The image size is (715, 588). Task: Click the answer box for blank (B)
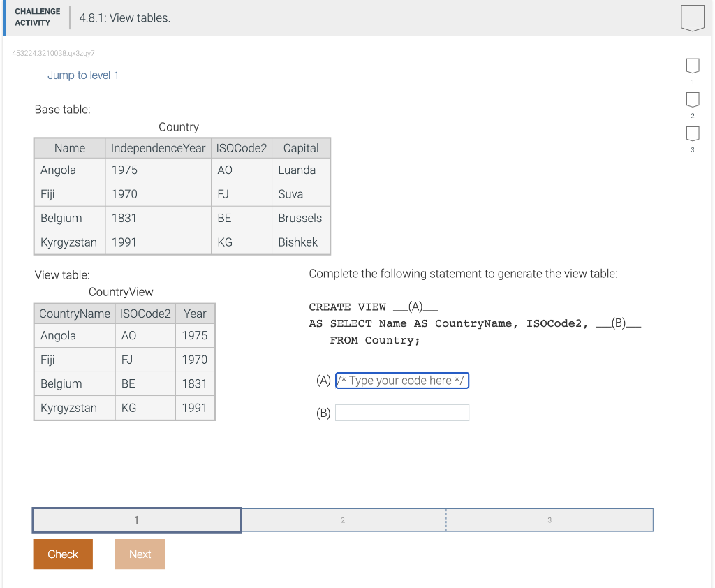tap(402, 412)
